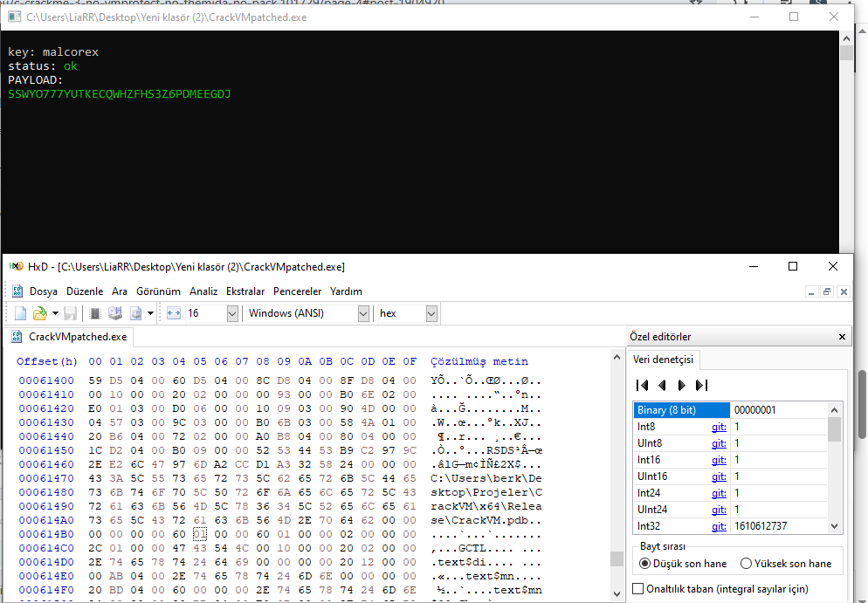Click the console window title bar icon
This screenshot has width=868, height=603.
point(14,17)
